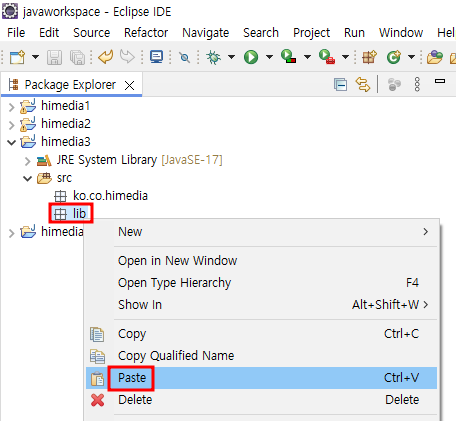Choose Paste from context menu
456x421 pixels.
coord(261,378)
